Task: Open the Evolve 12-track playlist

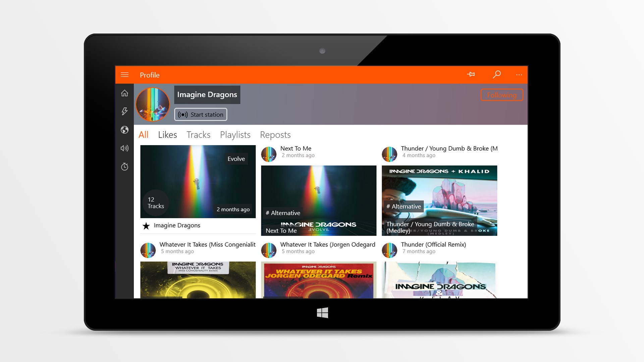Action: (198, 181)
